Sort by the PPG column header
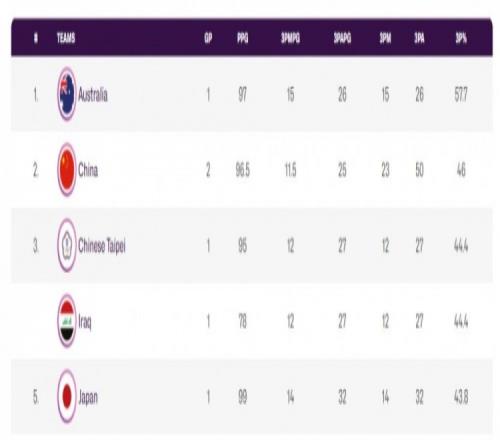 pos(243,38)
